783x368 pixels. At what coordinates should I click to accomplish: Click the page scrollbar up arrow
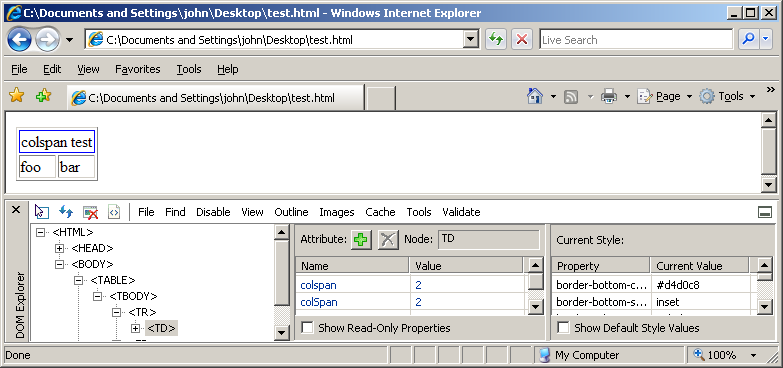coord(769,120)
